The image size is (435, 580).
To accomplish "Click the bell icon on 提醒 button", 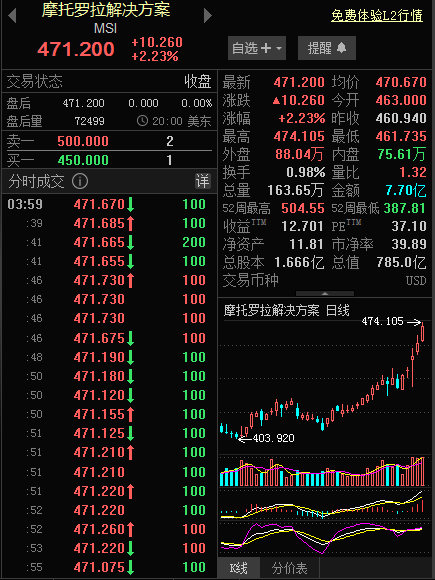I will pyautogui.click(x=342, y=48).
